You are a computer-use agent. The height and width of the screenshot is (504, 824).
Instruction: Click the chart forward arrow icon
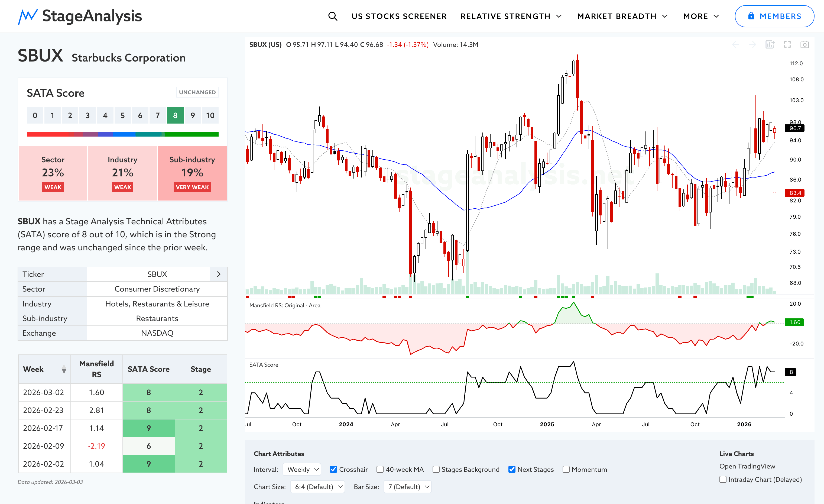[752, 44]
